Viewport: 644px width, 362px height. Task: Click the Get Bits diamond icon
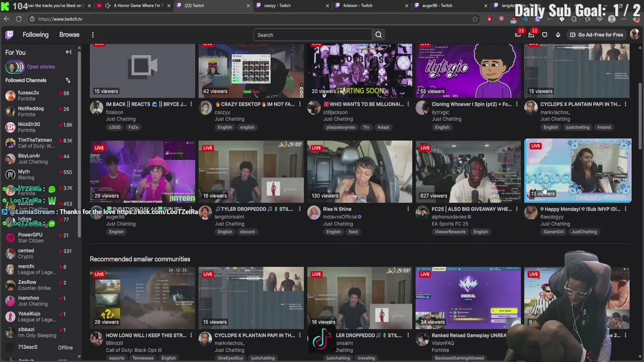point(558,35)
